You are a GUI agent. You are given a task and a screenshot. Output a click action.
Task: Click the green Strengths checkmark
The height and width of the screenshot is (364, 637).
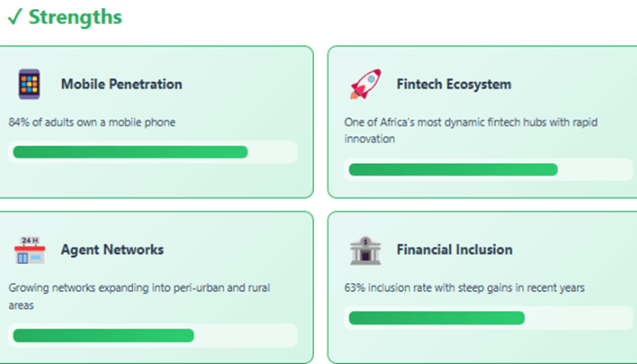[14, 17]
